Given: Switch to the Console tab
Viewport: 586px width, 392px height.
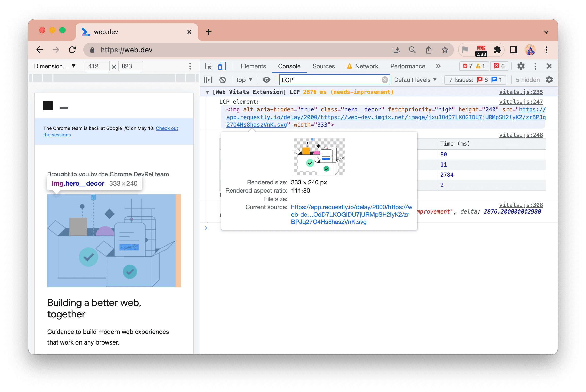Looking at the screenshot, I should tap(289, 66).
